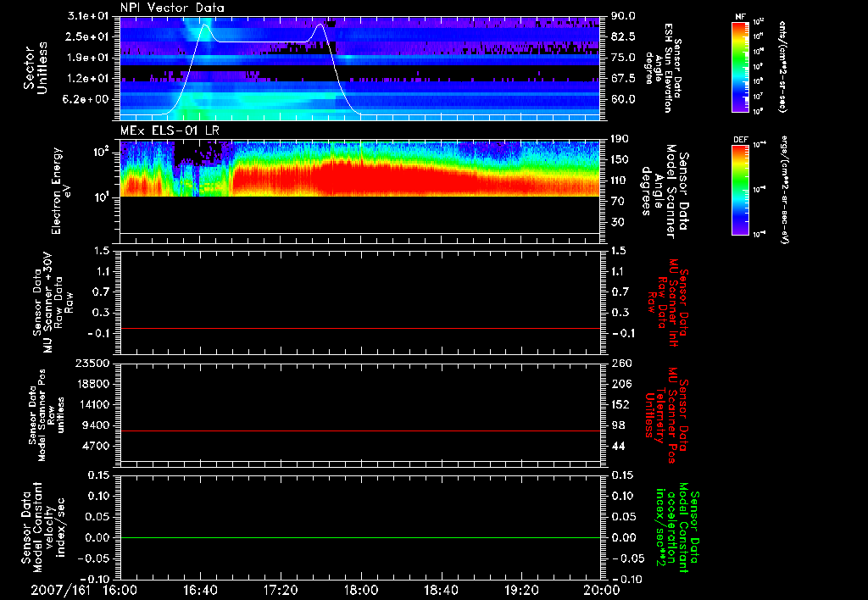Click the second white elevation peak near 17:40

tap(320, 25)
